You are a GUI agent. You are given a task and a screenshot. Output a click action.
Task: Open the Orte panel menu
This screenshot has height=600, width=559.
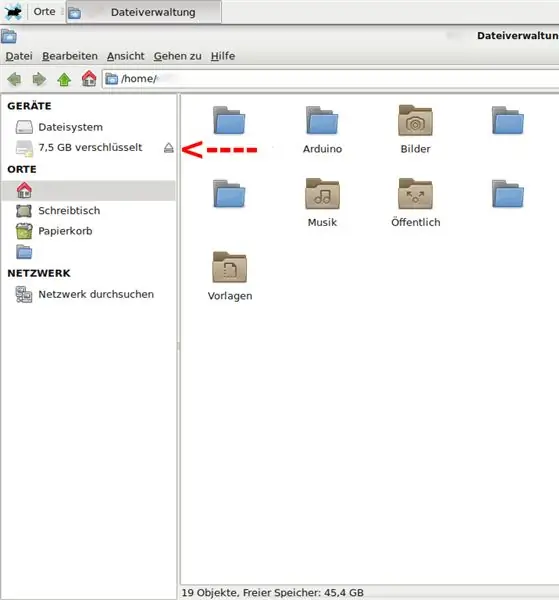[x=44, y=11]
